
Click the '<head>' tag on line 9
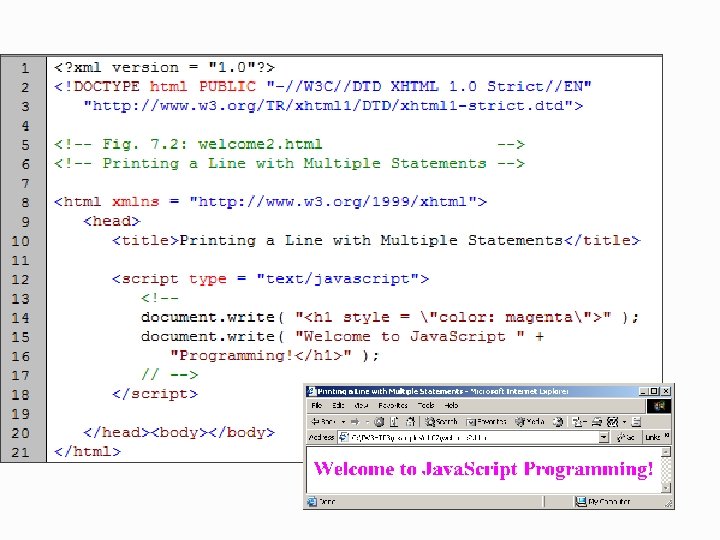112,221
